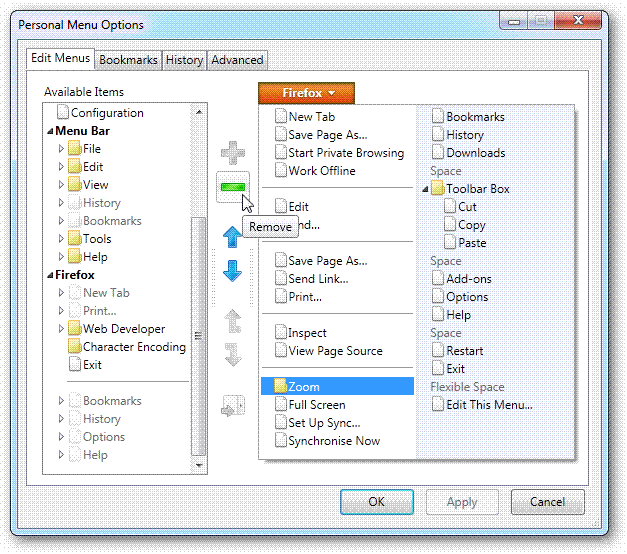Close the Personal Menu Options dialog
This screenshot has height=554, width=627.
pos(578,20)
